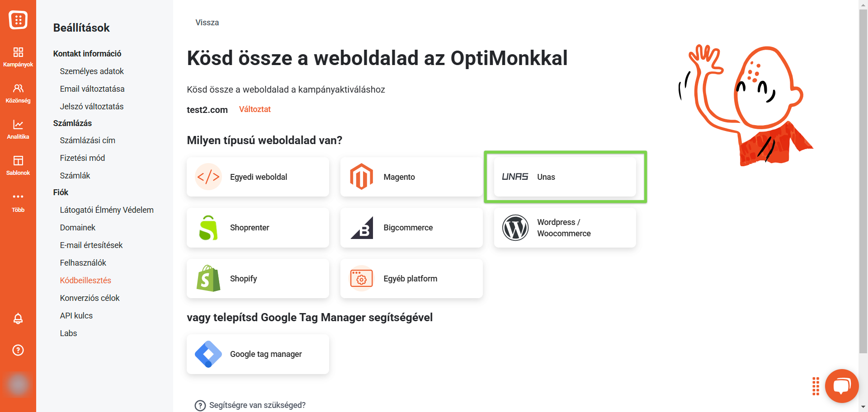Open the chat support bubble
Image resolution: width=868 pixels, height=412 pixels.
842,386
